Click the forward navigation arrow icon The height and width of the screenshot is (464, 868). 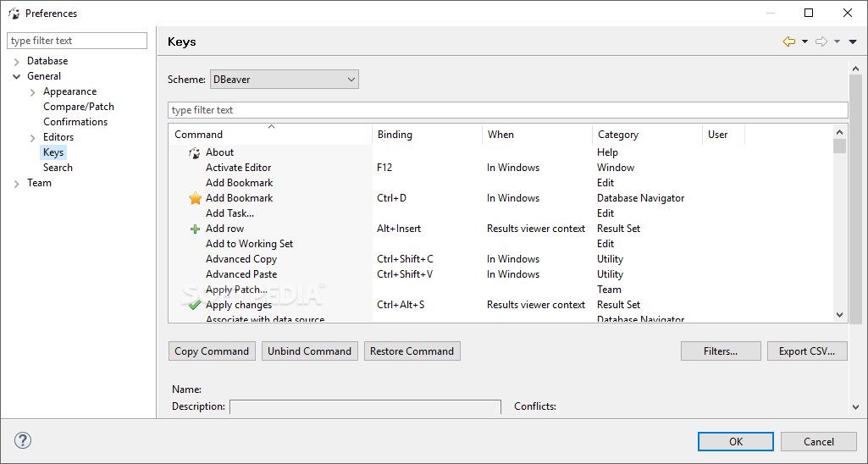pyautogui.click(x=821, y=41)
